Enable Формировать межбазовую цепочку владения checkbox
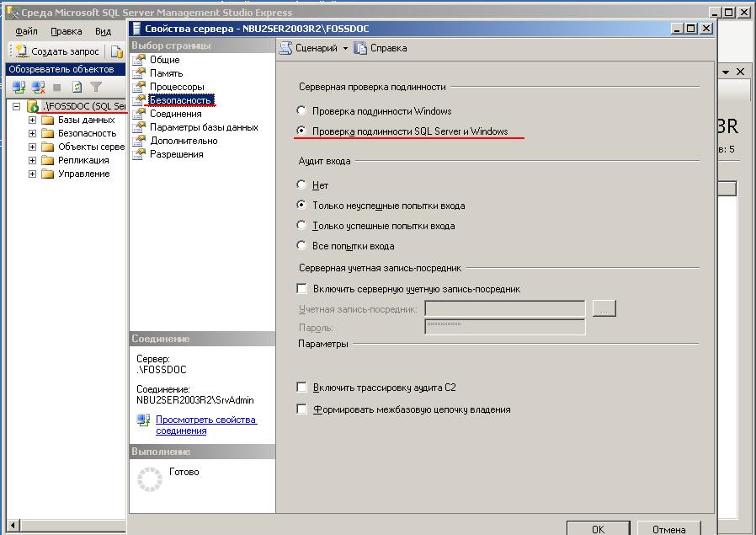 coord(302,409)
